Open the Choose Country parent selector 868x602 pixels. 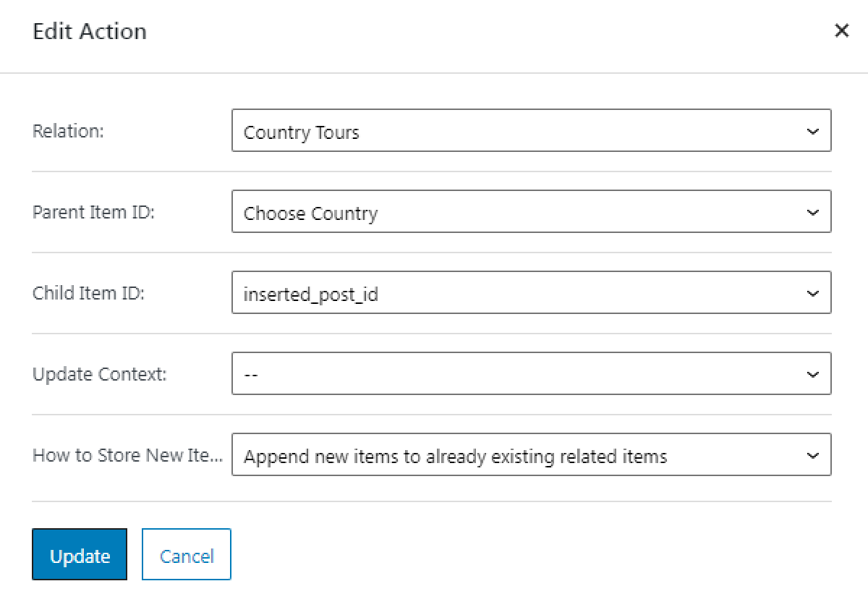(506, 211)
